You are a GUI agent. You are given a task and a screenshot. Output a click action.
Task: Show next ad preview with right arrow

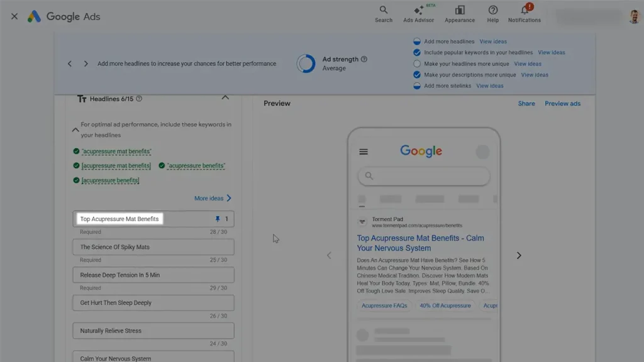pos(519,255)
